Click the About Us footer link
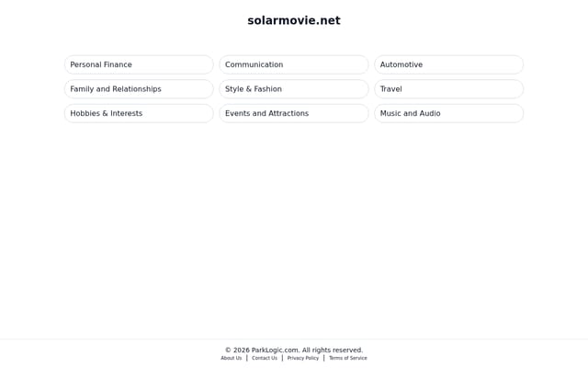The image size is (588, 368). tap(231, 358)
